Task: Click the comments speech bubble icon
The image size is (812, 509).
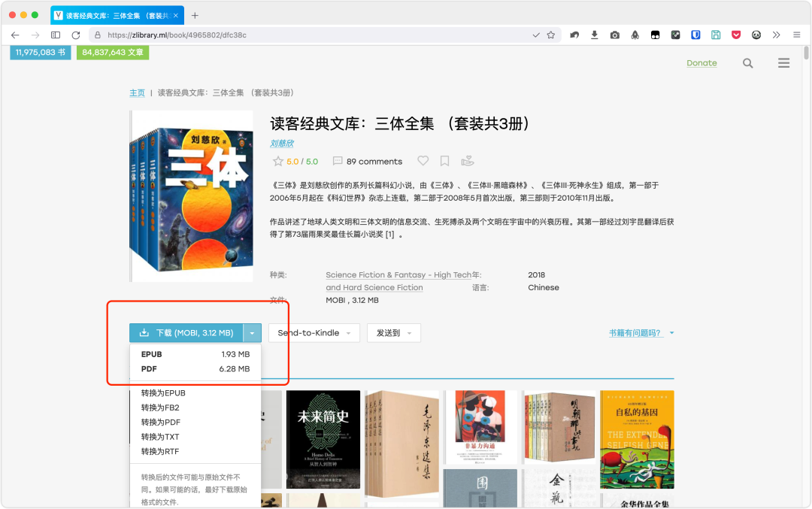Action: pyautogui.click(x=338, y=161)
